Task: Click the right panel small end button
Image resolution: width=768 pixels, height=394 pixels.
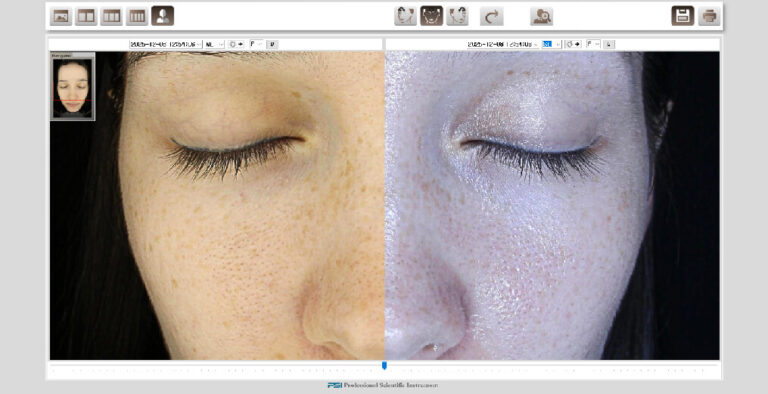Action: [x=609, y=45]
